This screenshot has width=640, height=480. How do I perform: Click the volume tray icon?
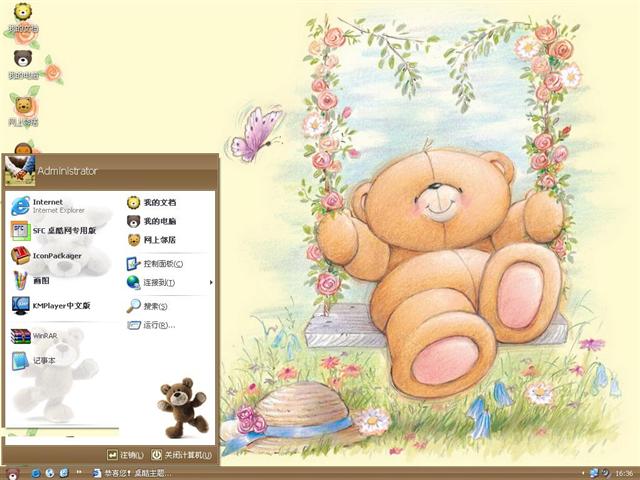click(606, 473)
